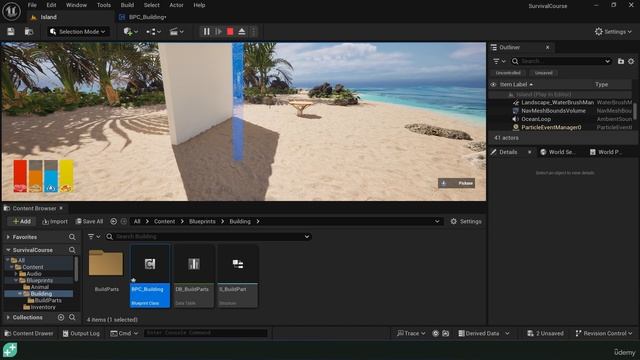Switch to the Details tab

pyautogui.click(x=508, y=152)
